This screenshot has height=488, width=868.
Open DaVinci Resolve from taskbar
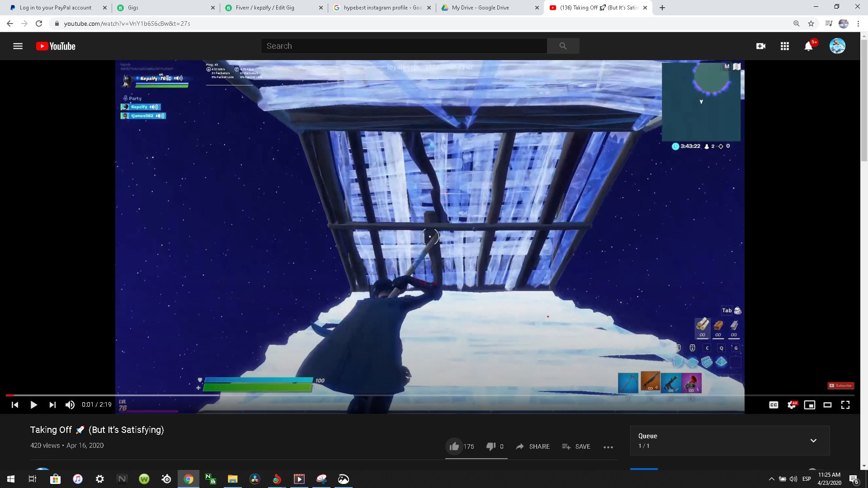click(x=255, y=479)
